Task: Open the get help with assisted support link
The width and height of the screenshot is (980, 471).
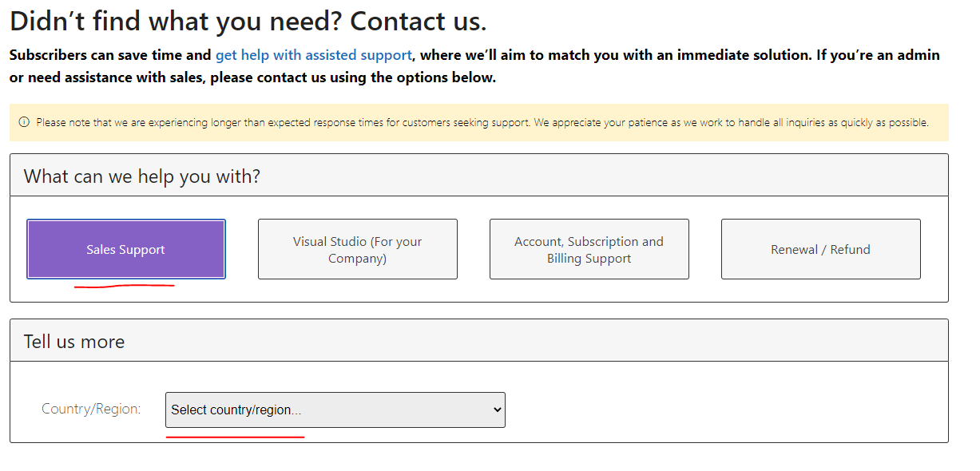Action: click(x=314, y=55)
